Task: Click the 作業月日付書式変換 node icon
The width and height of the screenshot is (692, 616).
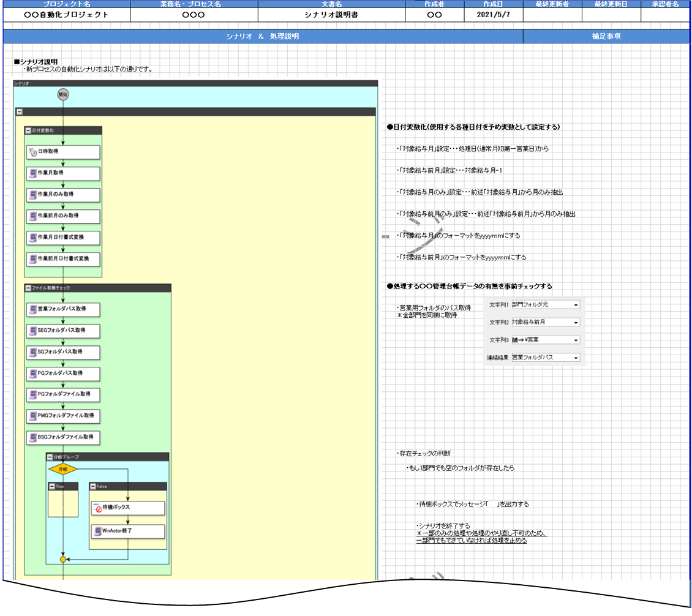Action: pos(32,238)
